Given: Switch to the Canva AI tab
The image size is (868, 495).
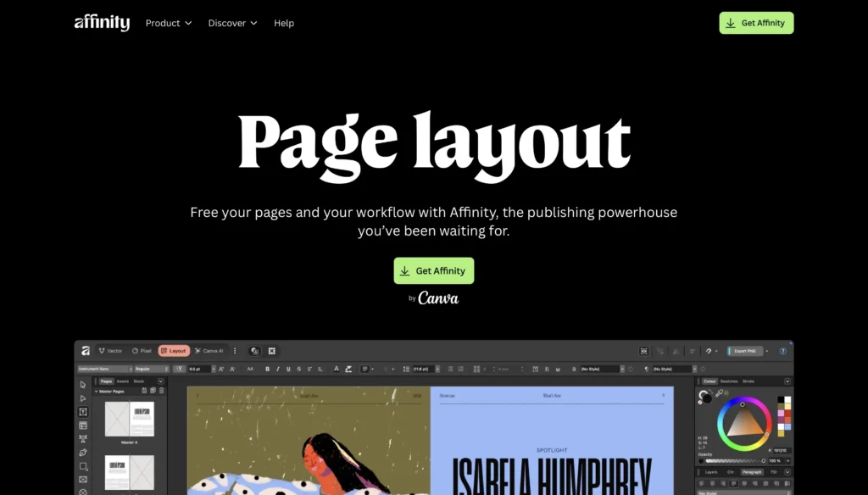Looking at the screenshot, I should click(x=209, y=351).
